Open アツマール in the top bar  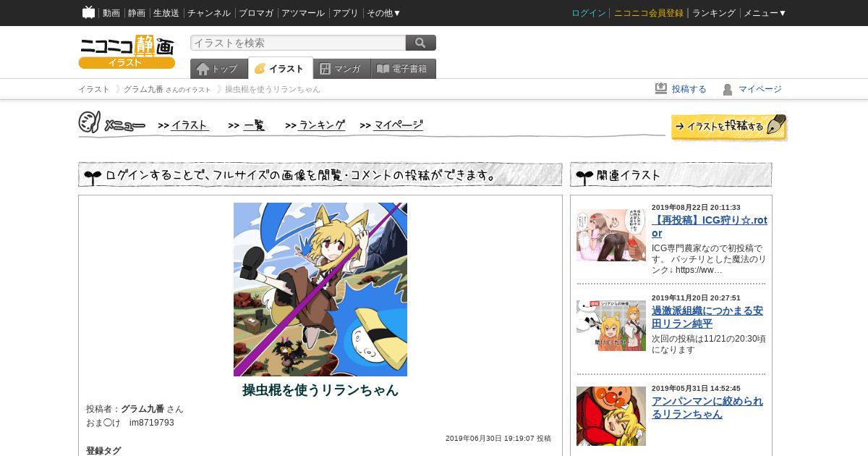[303, 13]
